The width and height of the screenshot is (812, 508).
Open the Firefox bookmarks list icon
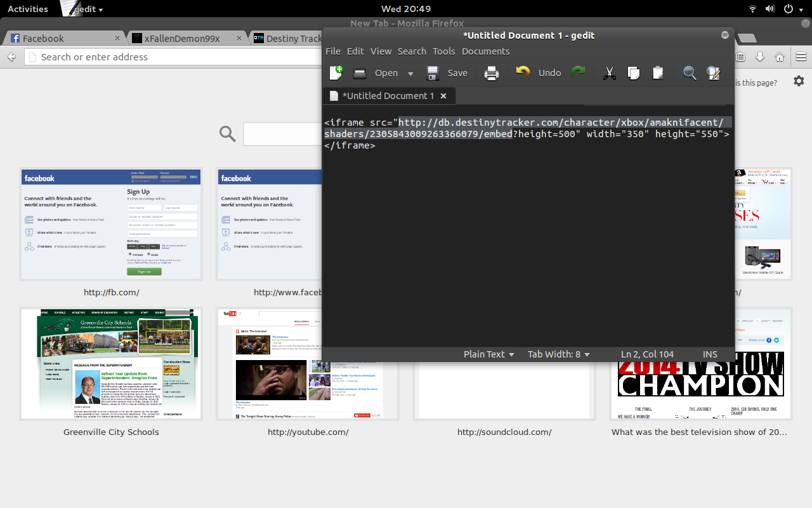[741, 57]
